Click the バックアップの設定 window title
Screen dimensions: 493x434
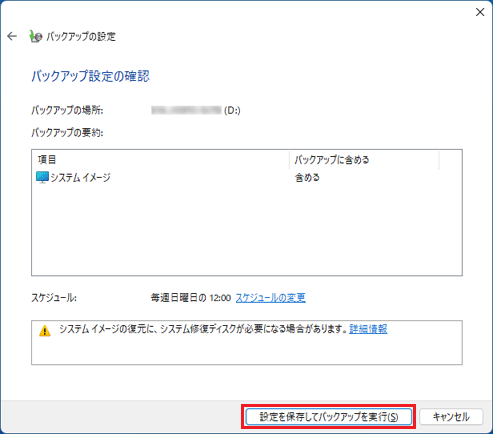(x=81, y=36)
